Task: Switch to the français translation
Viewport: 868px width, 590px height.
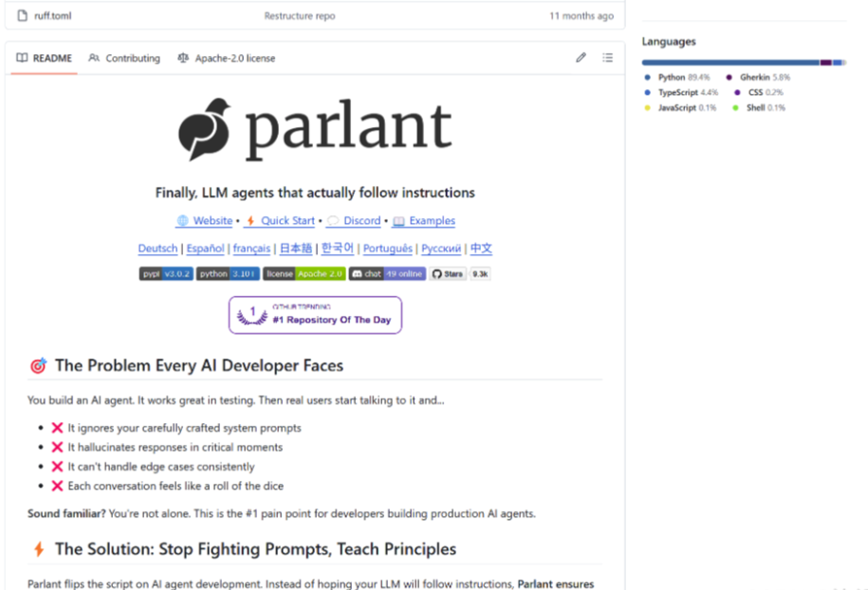Action: click(251, 248)
